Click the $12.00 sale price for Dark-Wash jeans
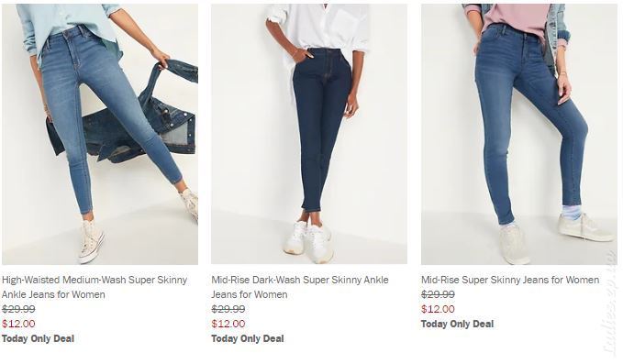The image size is (623, 364). (x=228, y=324)
